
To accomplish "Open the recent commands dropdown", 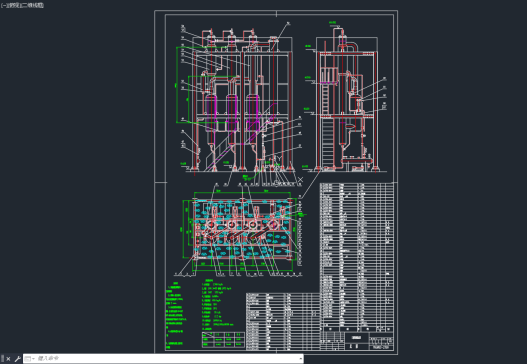I will click(29, 359).
